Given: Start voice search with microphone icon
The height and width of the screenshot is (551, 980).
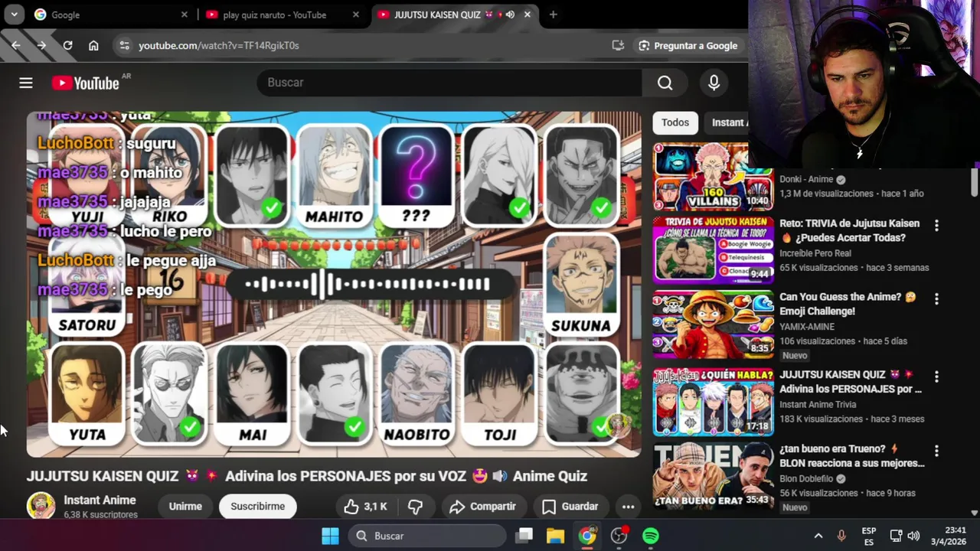Looking at the screenshot, I should click(714, 83).
